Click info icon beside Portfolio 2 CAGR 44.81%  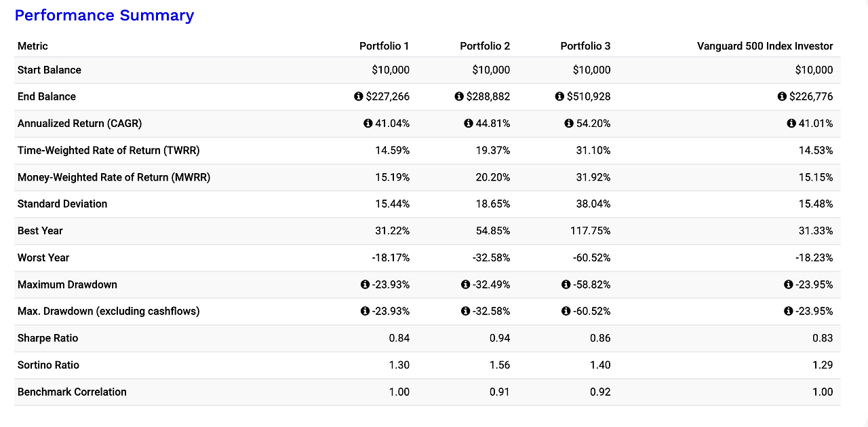[469, 124]
